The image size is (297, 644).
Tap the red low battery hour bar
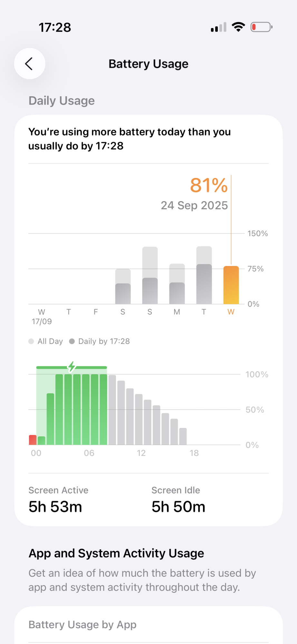coord(33,440)
